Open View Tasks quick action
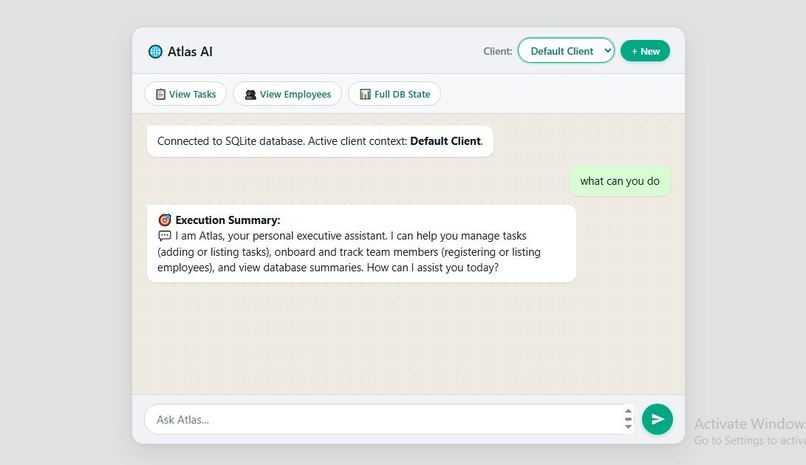The width and height of the screenshot is (806, 465). (186, 94)
